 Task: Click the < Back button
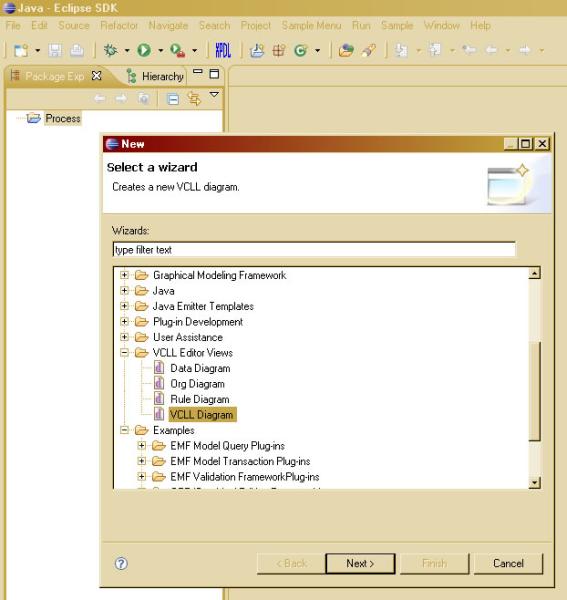click(x=291, y=563)
